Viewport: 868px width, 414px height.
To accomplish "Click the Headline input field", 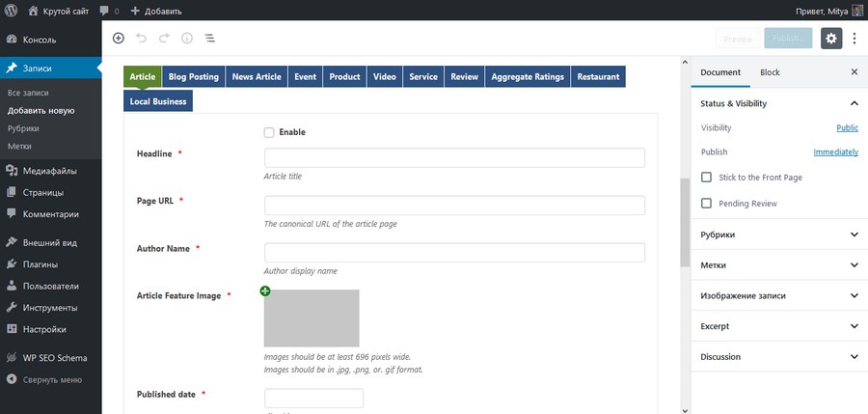I will [454, 157].
